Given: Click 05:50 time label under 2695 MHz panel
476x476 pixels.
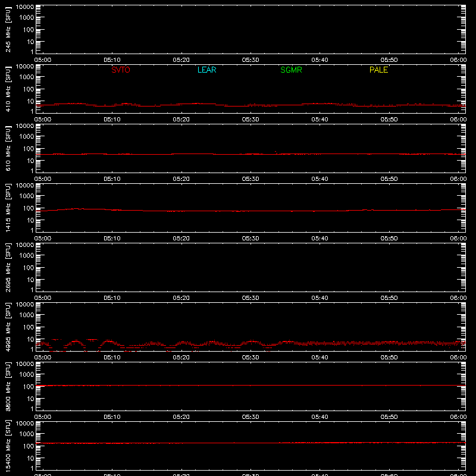Looking at the screenshot, I should pyautogui.click(x=389, y=298).
